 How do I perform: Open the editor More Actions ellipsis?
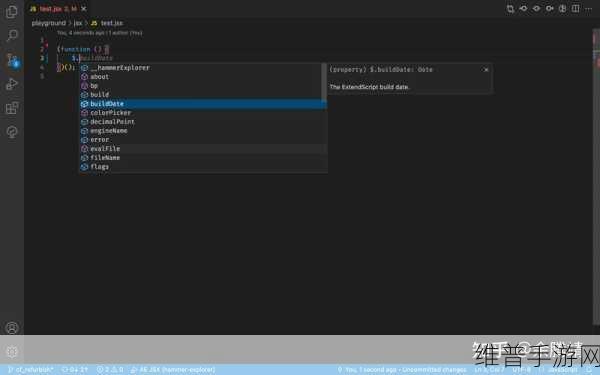[x=589, y=8]
